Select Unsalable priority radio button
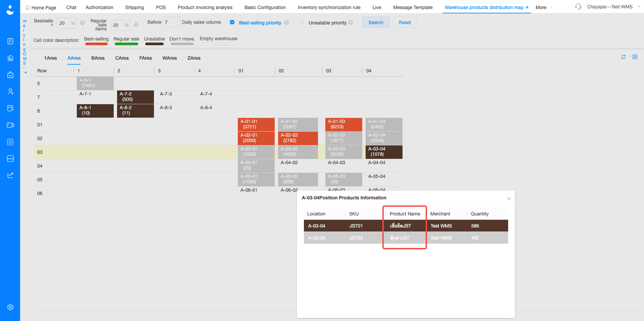 point(302,22)
